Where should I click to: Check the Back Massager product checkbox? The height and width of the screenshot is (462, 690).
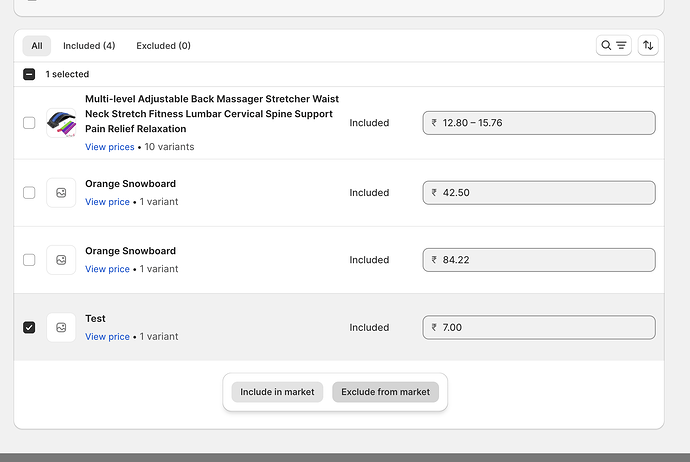point(29,123)
